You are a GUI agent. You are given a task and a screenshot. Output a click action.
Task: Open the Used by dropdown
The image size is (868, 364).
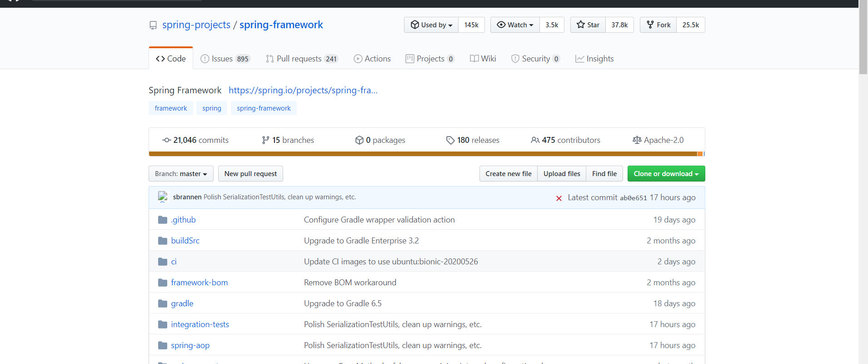(431, 25)
